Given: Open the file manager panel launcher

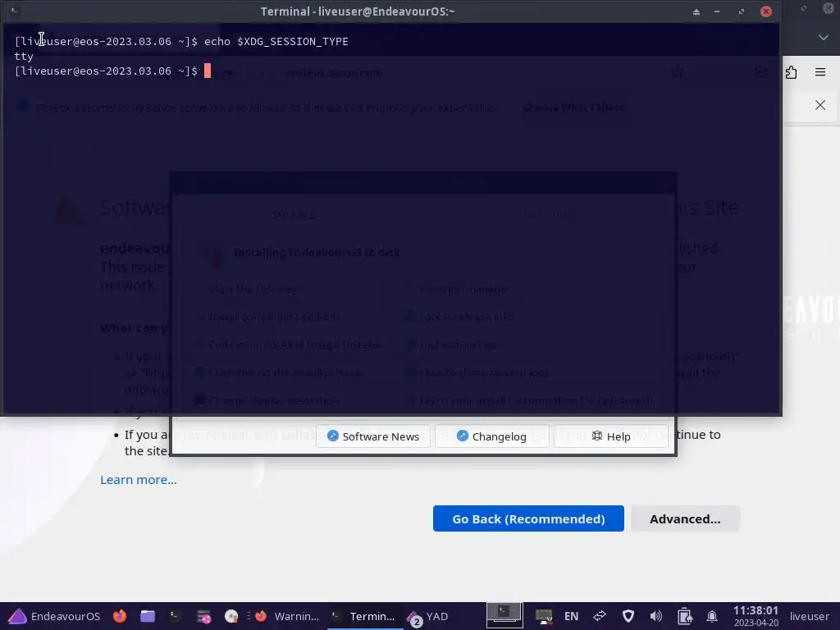Looking at the screenshot, I should pos(148,616).
